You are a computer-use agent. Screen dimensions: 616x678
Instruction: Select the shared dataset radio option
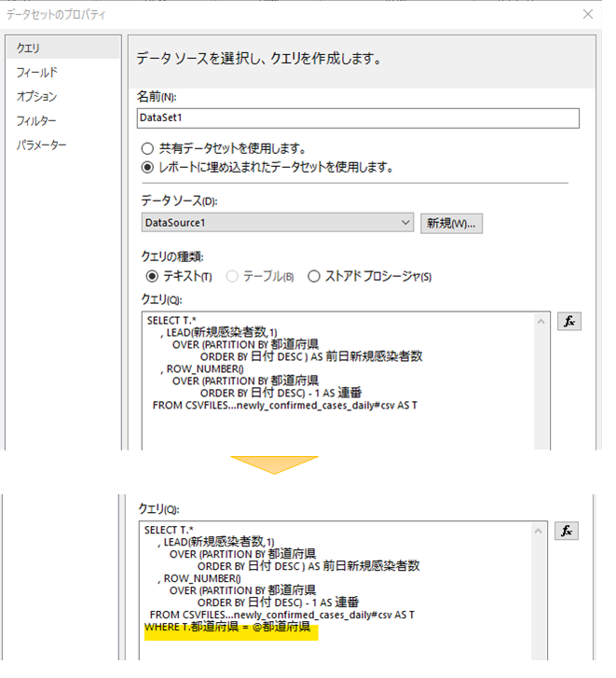[x=147, y=148]
